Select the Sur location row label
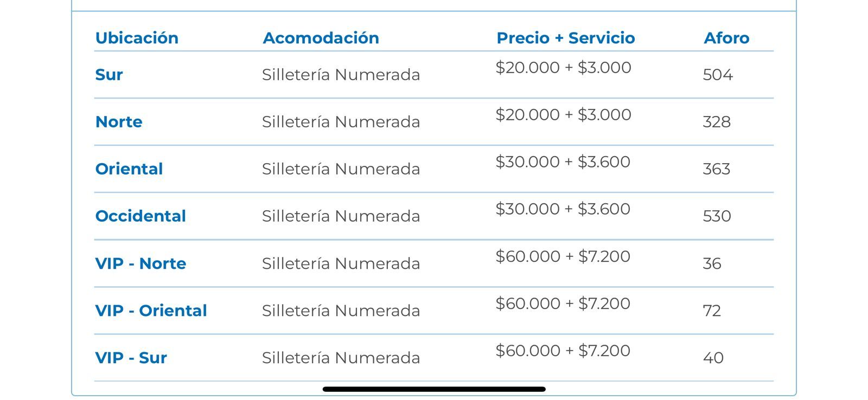 pos(109,75)
